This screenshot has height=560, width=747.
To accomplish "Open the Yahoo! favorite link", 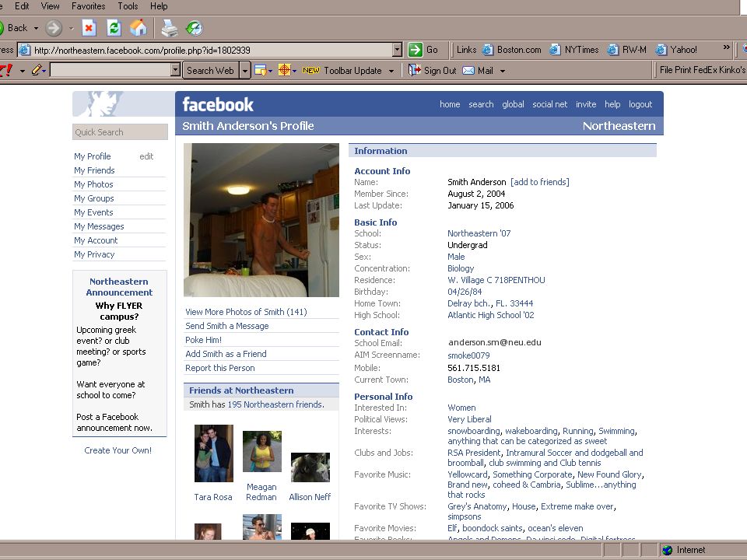I will 676,50.
